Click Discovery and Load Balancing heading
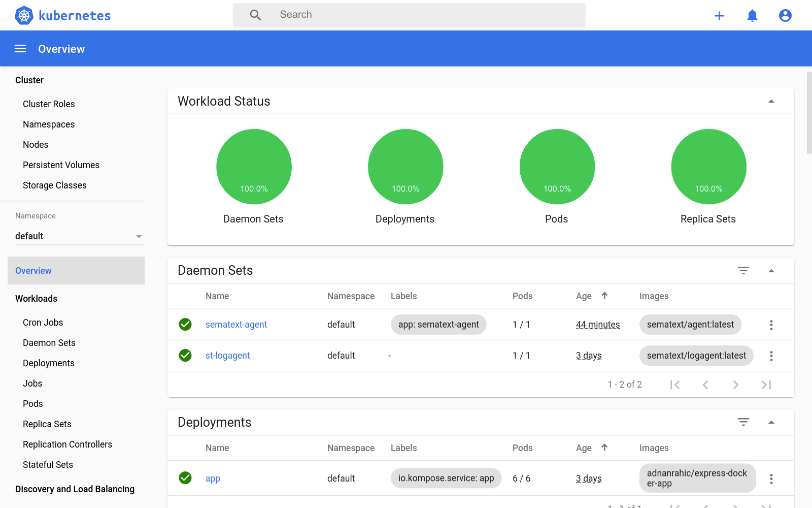 75,489
